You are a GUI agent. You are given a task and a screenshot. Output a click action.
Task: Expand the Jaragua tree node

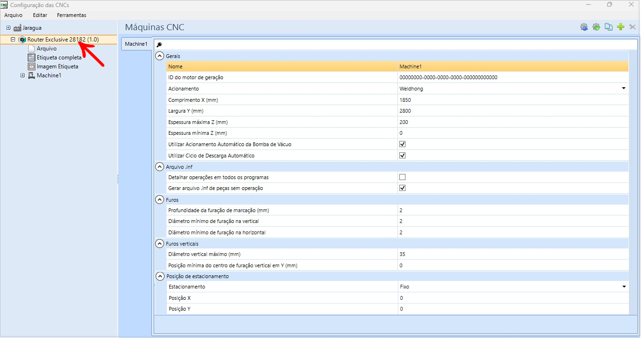tap(8, 28)
